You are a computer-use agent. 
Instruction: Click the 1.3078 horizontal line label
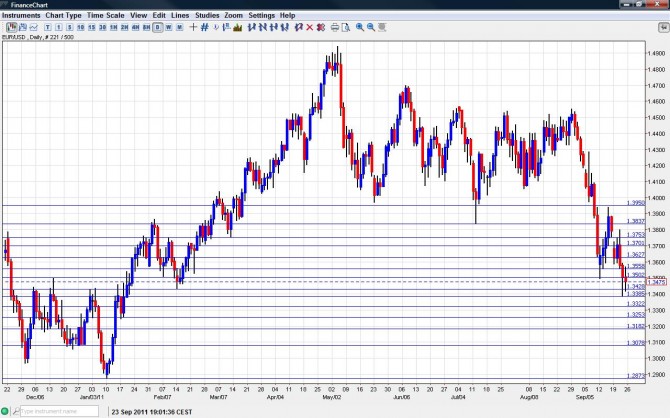(x=636, y=342)
